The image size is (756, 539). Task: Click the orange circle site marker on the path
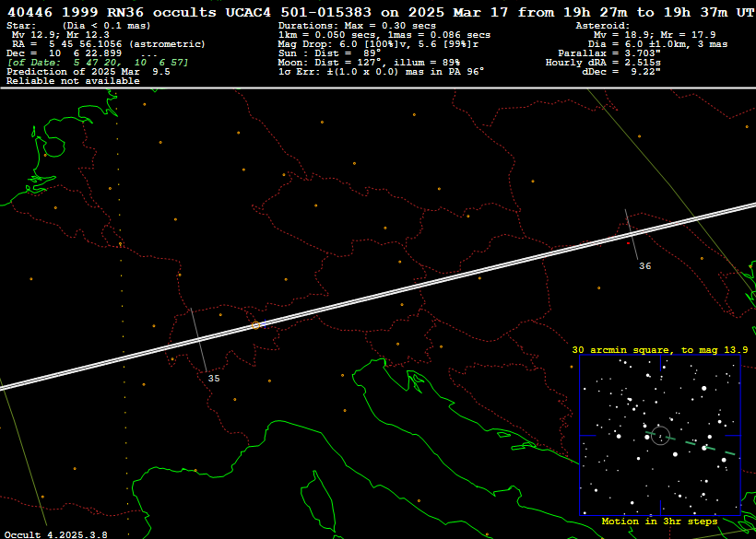(x=256, y=325)
